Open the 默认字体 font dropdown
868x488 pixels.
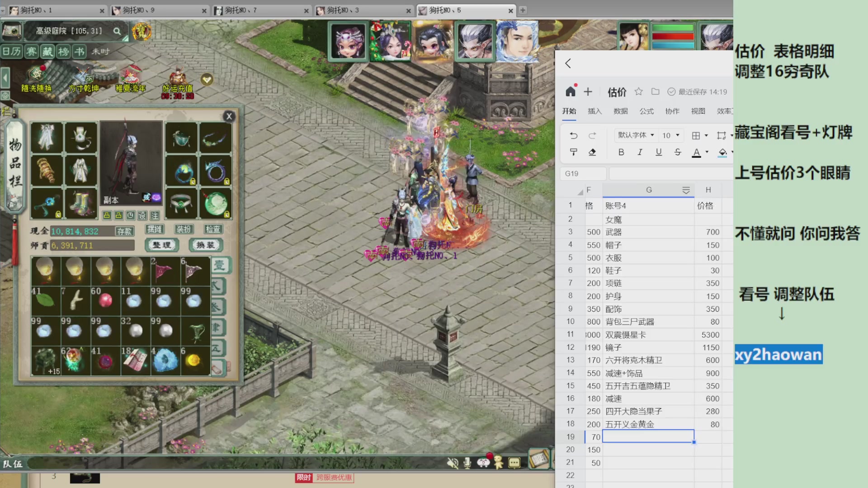coord(636,135)
